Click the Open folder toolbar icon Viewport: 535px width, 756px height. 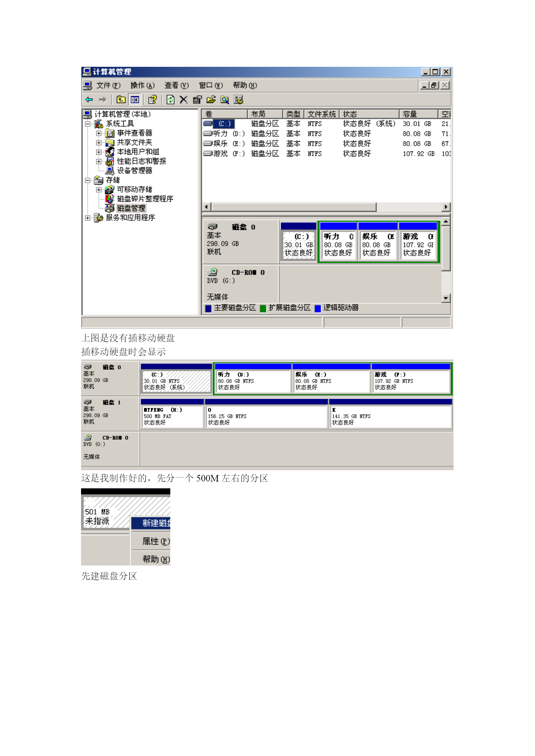211,100
